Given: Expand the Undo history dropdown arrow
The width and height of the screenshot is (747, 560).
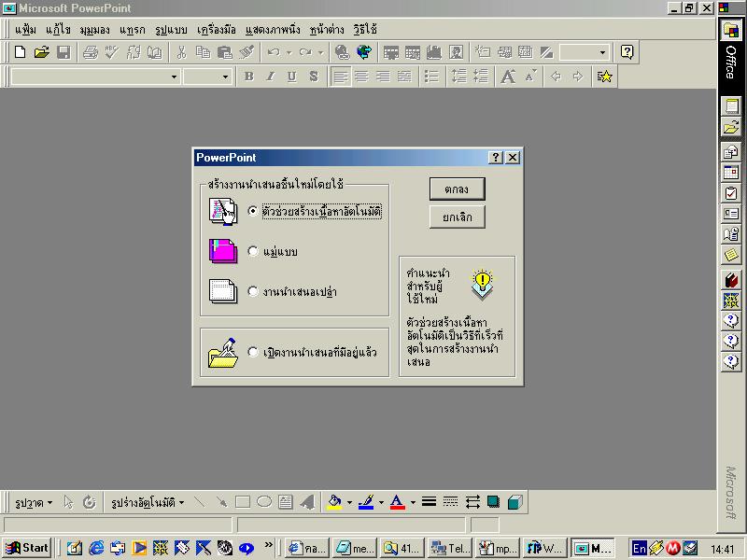Looking at the screenshot, I should pyautogui.click(x=289, y=52).
